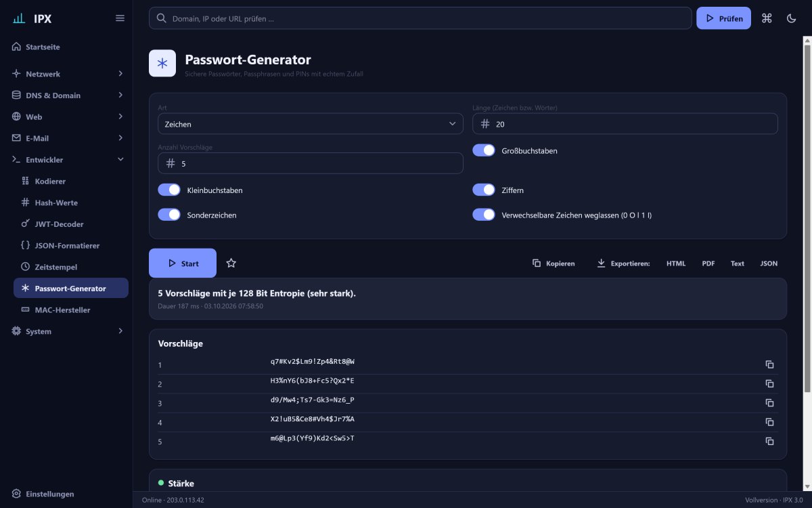812x508 pixels.
Task: Open Kodierer menu item
Action: tap(71, 181)
